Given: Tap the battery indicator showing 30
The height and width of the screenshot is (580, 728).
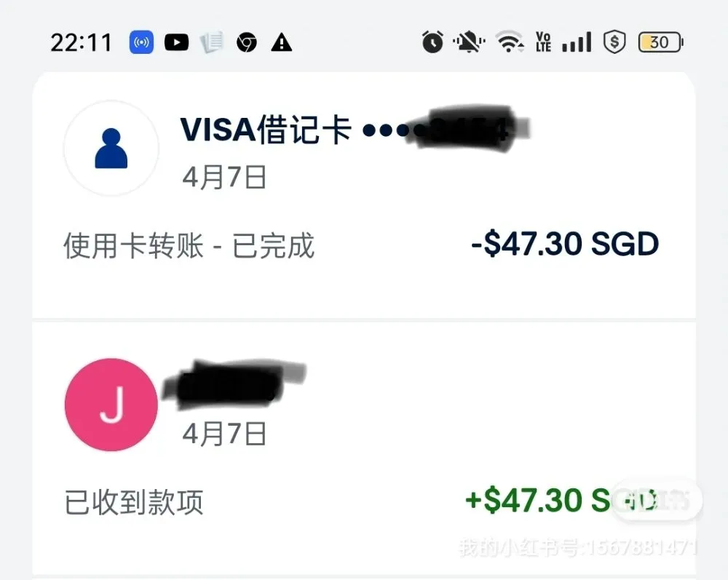Looking at the screenshot, I should [x=661, y=42].
